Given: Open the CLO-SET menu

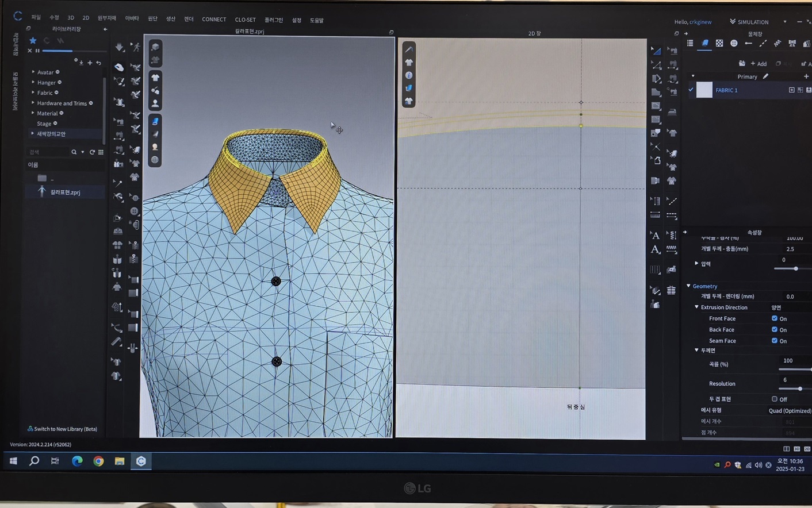Looking at the screenshot, I should coord(245,20).
